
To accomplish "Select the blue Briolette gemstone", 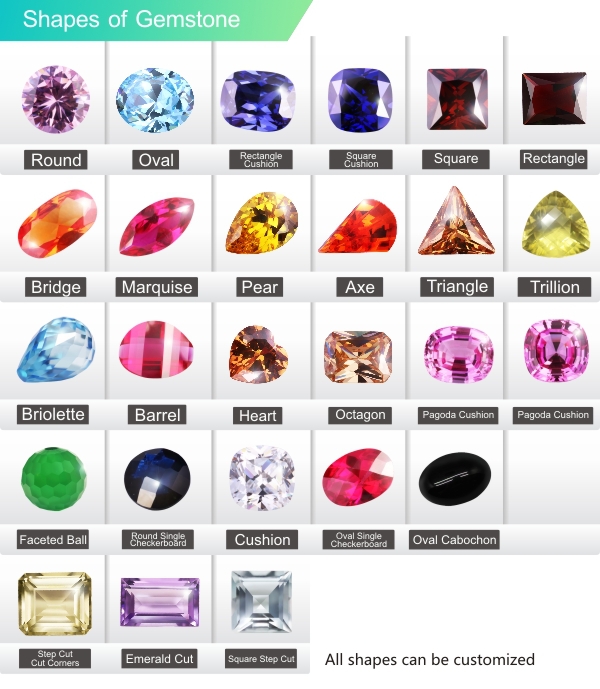I will tap(56, 350).
